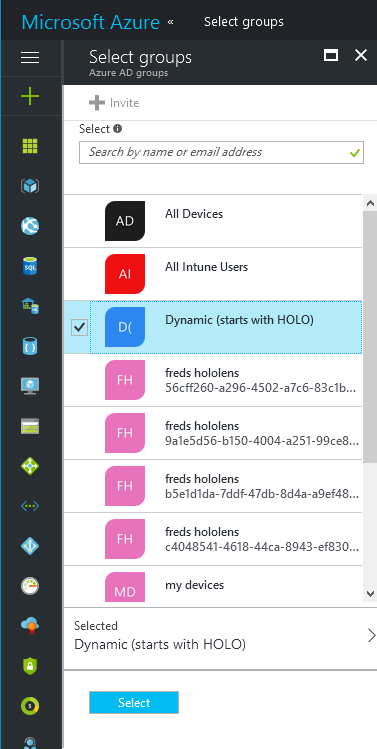Select freds hololens b5e1d1da group
Screen dimensions: 377x749
[x=213, y=486]
